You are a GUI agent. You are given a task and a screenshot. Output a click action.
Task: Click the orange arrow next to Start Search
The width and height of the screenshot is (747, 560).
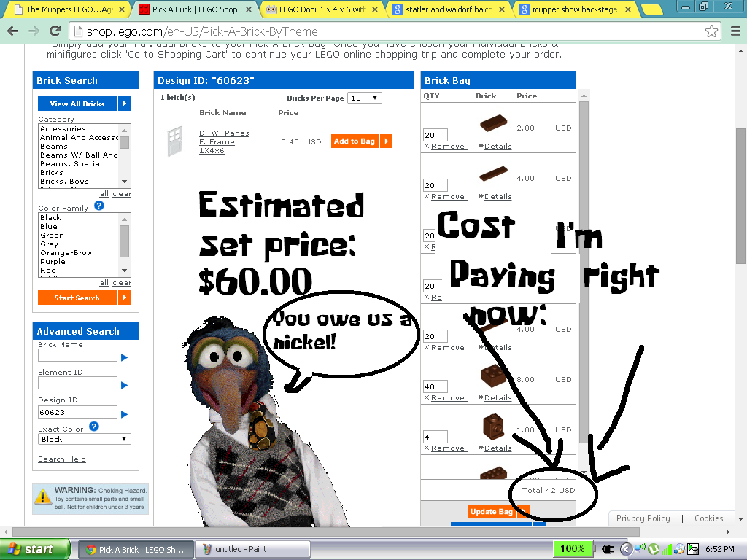(x=125, y=297)
